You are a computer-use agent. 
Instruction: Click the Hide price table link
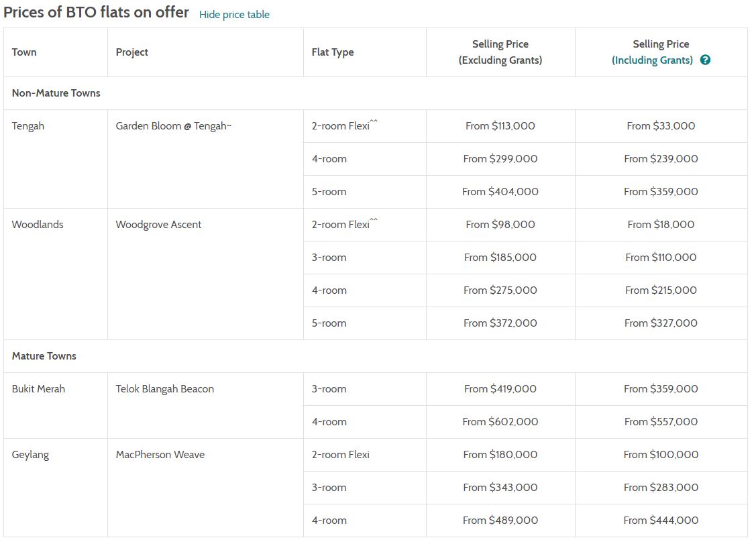234,15
